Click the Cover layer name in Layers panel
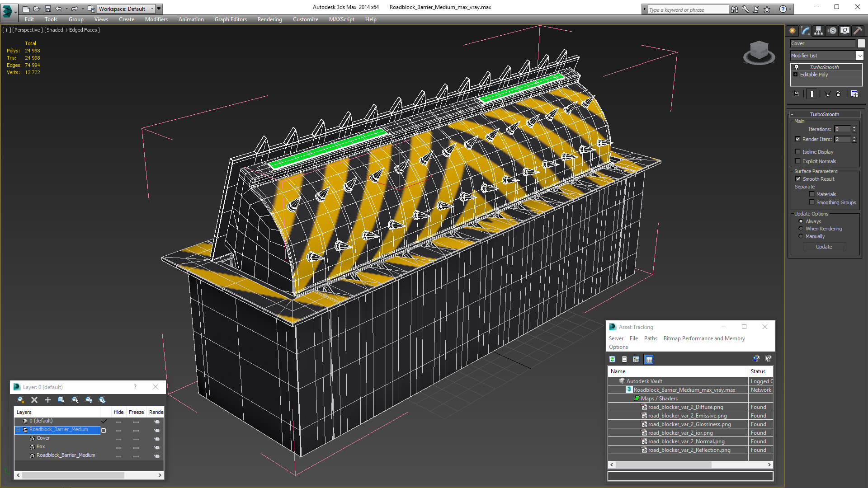 click(x=43, y=438)
